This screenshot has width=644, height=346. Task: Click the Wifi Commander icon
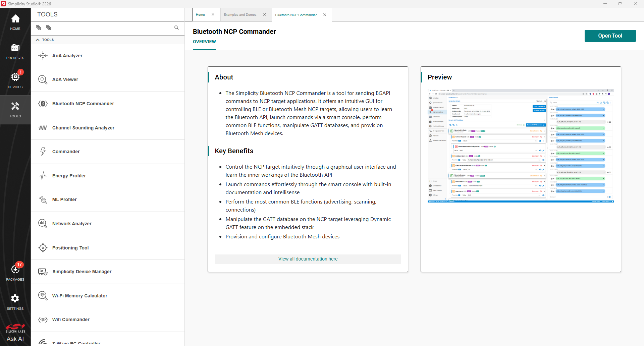click(43, 320)
